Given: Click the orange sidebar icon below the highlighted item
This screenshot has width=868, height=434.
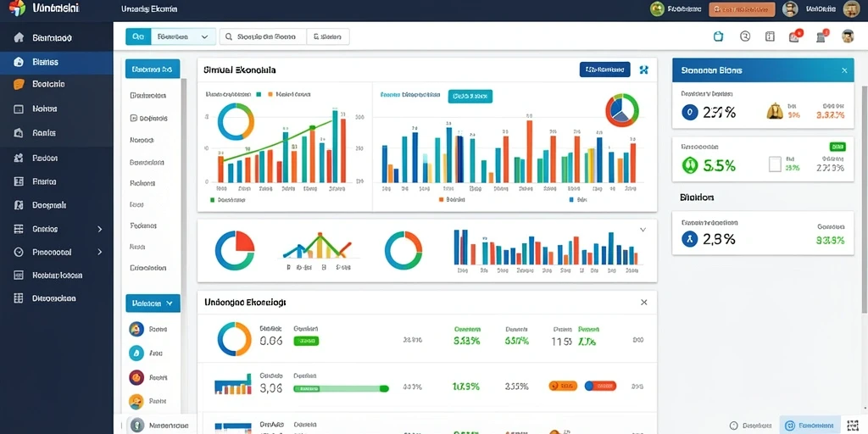Looking at the screenshot, I should coord(19,84).
